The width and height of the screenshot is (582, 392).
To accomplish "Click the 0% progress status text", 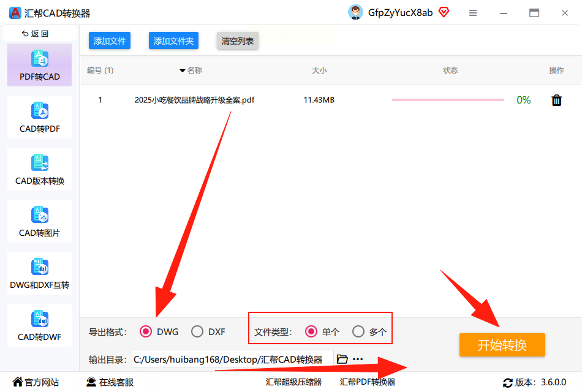I will click(x=523, y=100).
